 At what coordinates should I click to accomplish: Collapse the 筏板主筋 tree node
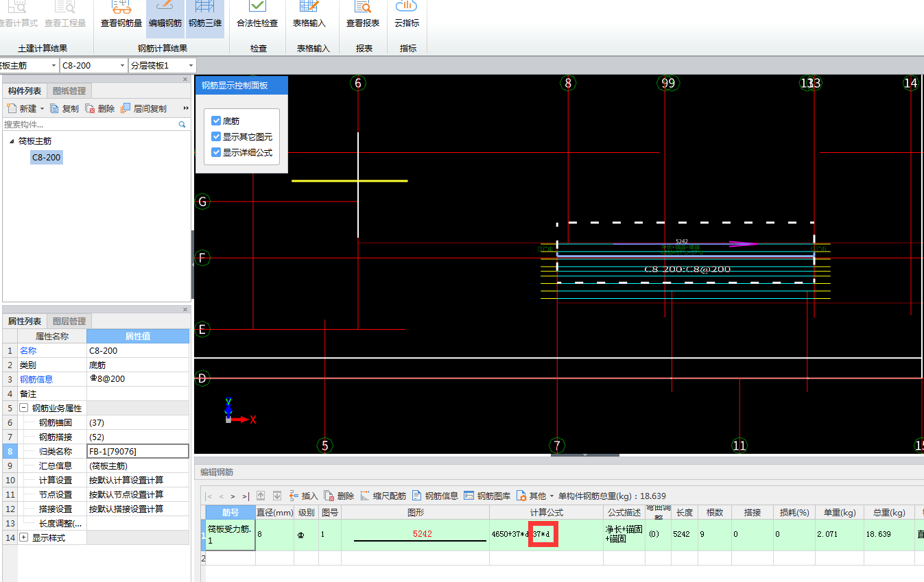click(x=12, y=141)
